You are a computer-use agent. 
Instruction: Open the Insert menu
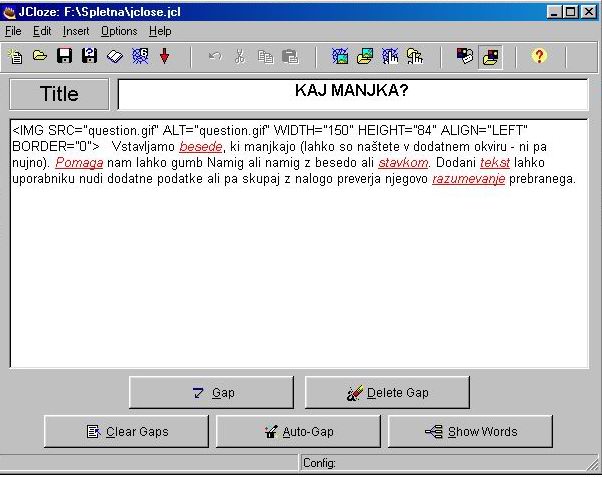76,32
